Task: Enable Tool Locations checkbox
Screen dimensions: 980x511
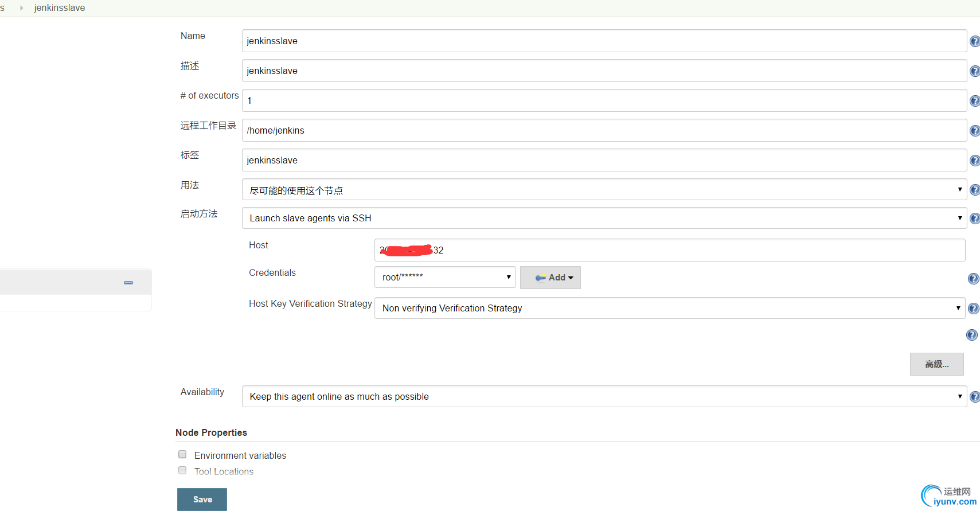Action: [x=182, y=470]
